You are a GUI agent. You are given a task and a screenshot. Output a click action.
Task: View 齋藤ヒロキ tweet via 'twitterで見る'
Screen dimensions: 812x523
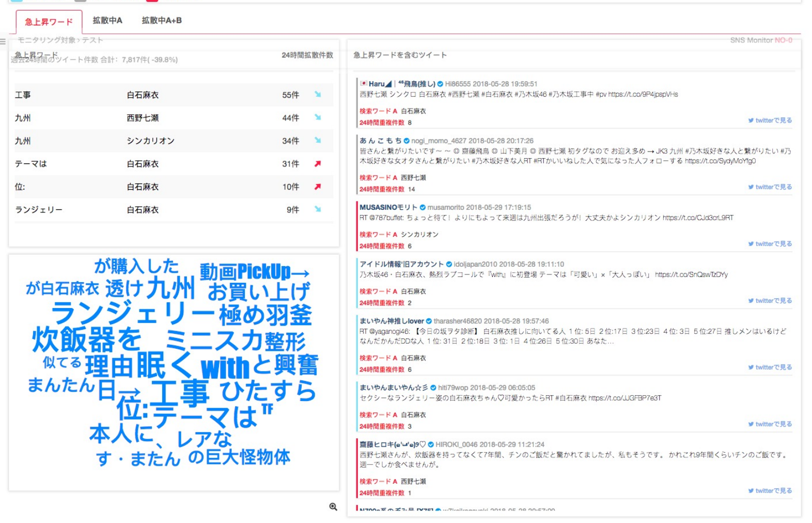point(770,491)
